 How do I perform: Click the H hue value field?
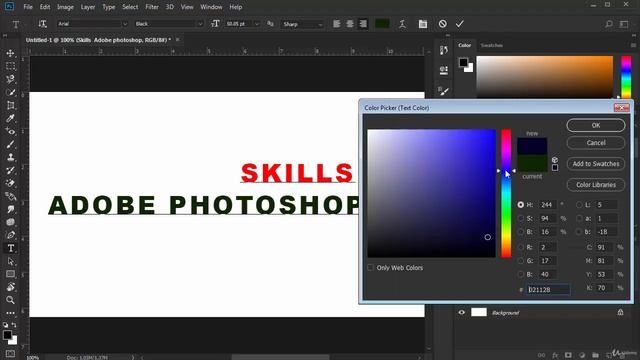(548, 204)
